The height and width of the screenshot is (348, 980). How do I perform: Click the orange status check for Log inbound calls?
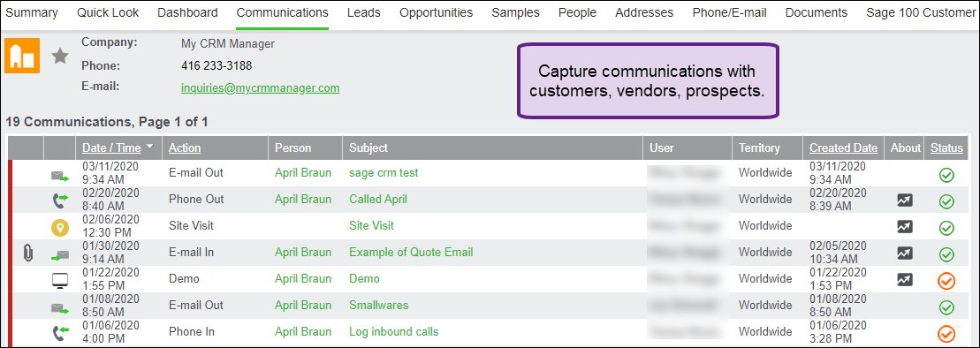coord(946,333)
